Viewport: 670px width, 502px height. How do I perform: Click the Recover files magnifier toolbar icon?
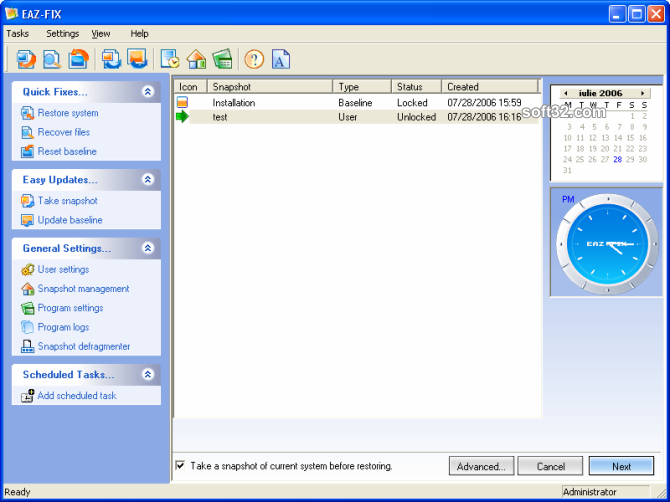click(x=52, y=59)
